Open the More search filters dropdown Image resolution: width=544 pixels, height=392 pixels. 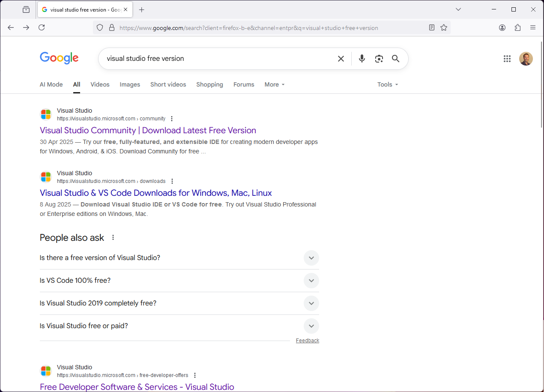275,84
